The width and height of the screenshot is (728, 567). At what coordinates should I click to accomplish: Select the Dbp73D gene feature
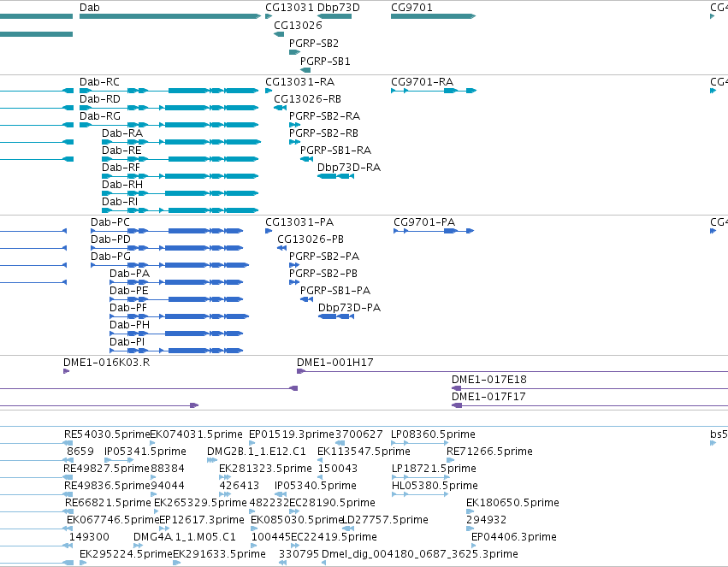pos(334,16)
